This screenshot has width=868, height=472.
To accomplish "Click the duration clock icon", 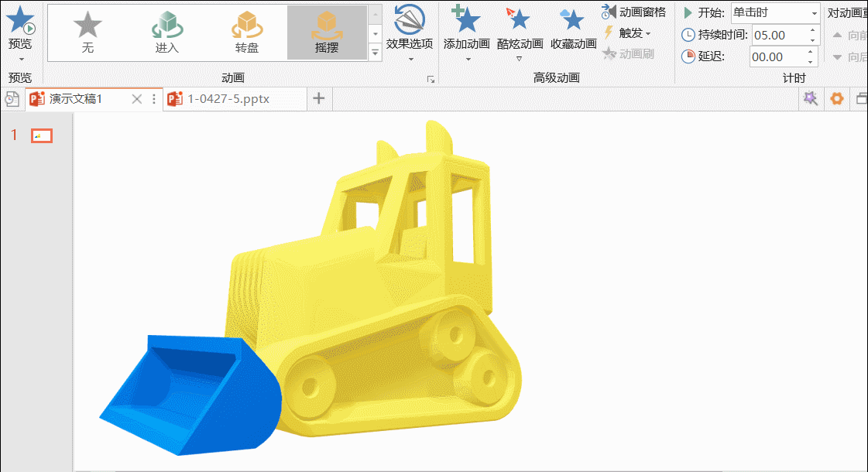I will tap(688, 35).
